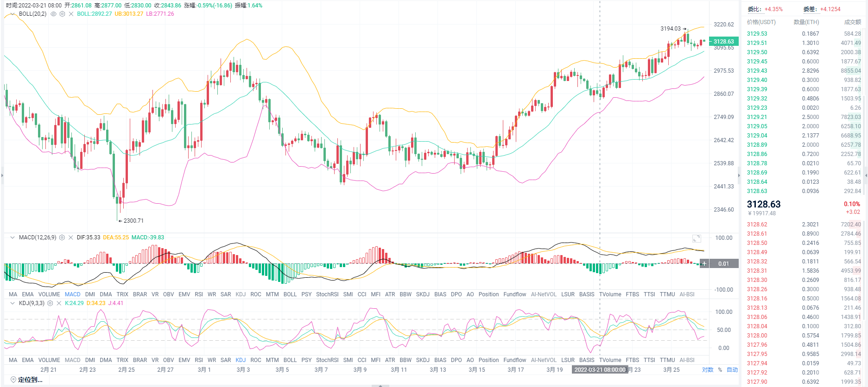This screenshot has height=387, width=868.
Task: Click the 委差 +4.1254 value
Action: (x=830, y=9)
